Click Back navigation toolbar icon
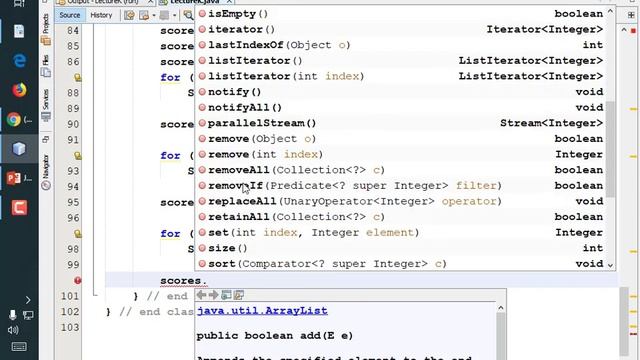 [x=144, y=16]
